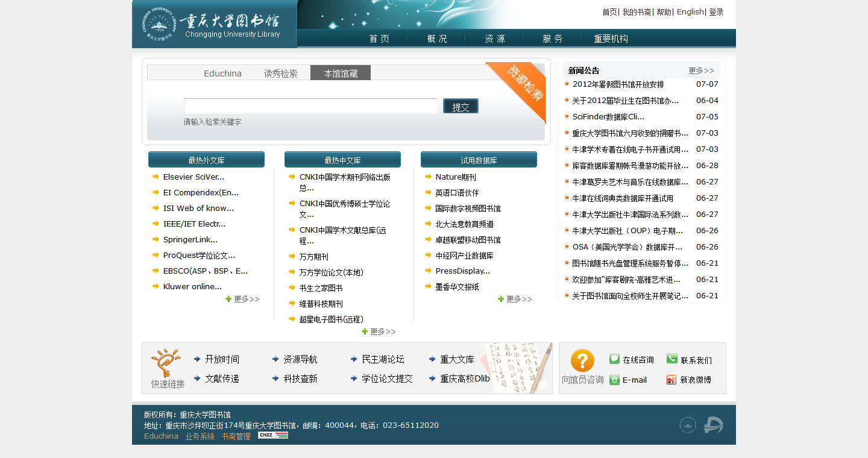This screenshot has height=458, width=868.
Task: Open ProQuest学位论文 link
Action: pos(199,256)
